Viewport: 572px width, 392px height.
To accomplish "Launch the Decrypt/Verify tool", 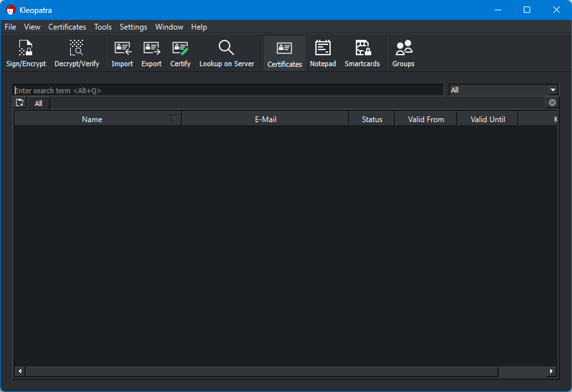I will click(x=77, y=53).
